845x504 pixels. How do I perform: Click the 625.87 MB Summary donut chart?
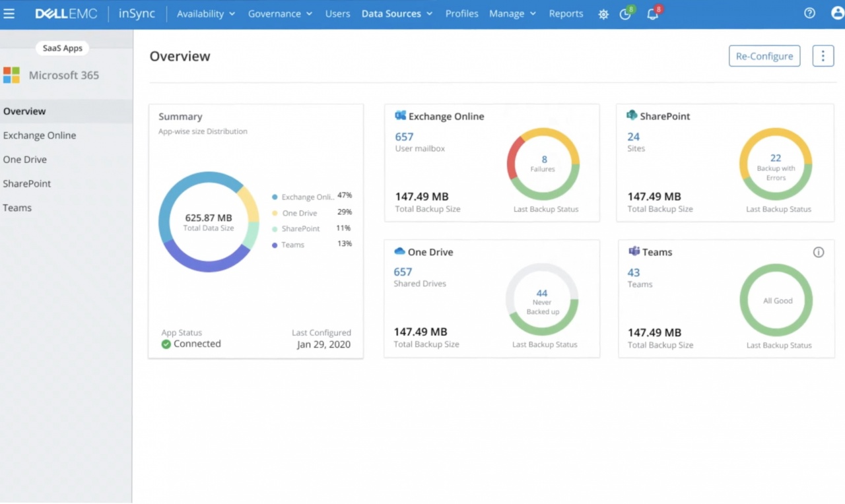209,222
